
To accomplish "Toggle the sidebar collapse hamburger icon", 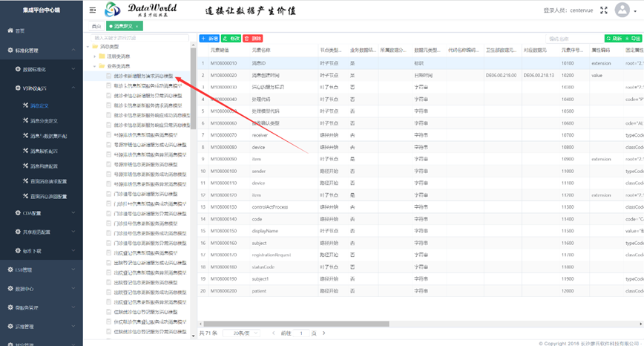I will pos(93,10).
